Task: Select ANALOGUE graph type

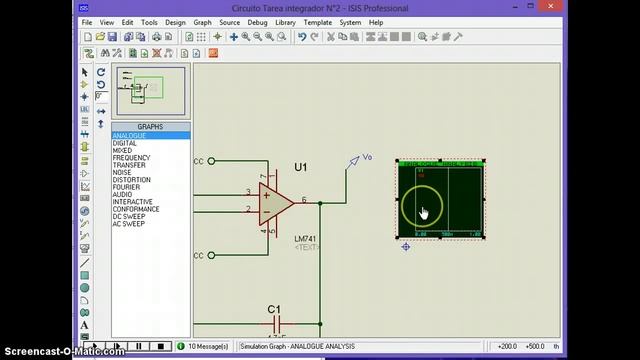Action: pyautogui.click(x=151, y=136)
